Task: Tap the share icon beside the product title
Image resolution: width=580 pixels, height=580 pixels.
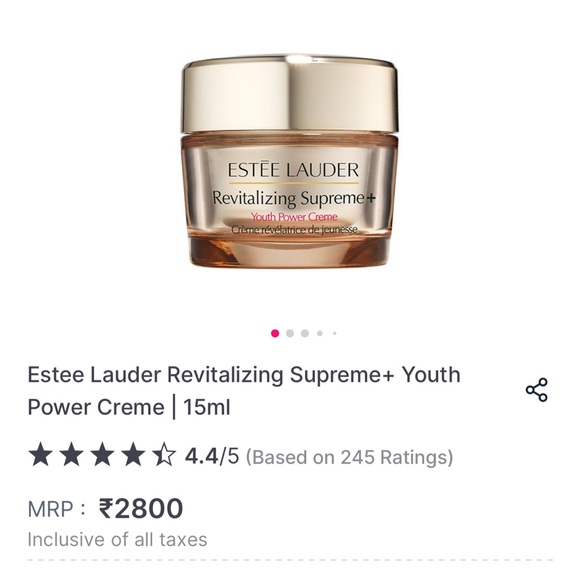Action: pos(536,390)
